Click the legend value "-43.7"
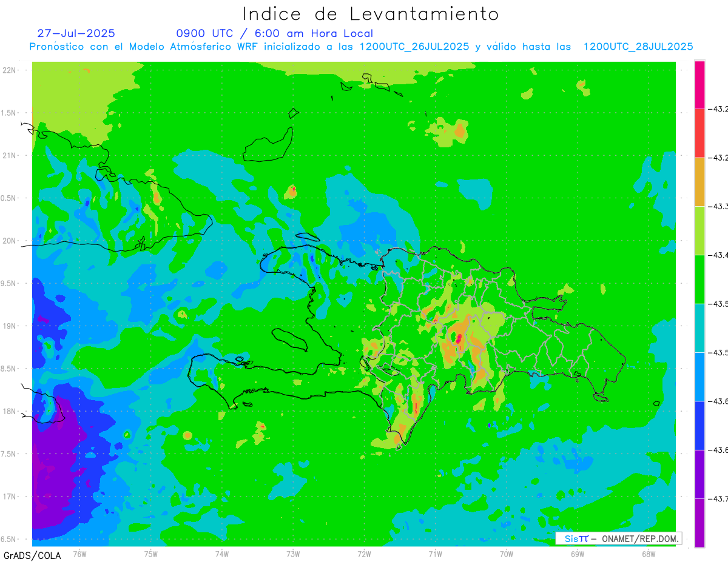The width and height of the screenshot is (728, 562). pos(718,498)
